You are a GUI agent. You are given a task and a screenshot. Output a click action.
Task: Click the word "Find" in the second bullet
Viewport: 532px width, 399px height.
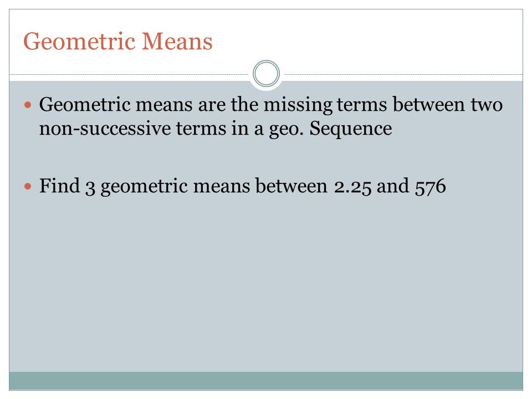[x=59, y=186]
